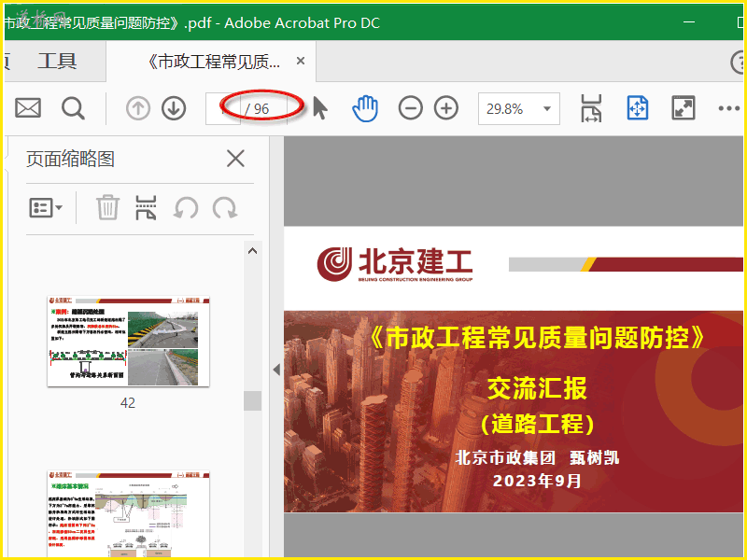Screen dimensions: 747x560
Task: Click the thumbnail panel page-break icon
Action: pyautogui.click(x=146, y=207)
